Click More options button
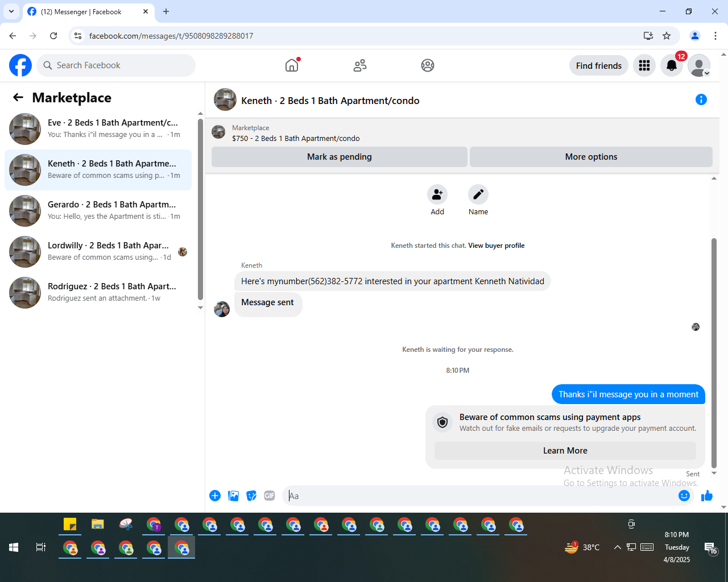The width and height of the screenshot is (728, 582). tap(591, 157)
